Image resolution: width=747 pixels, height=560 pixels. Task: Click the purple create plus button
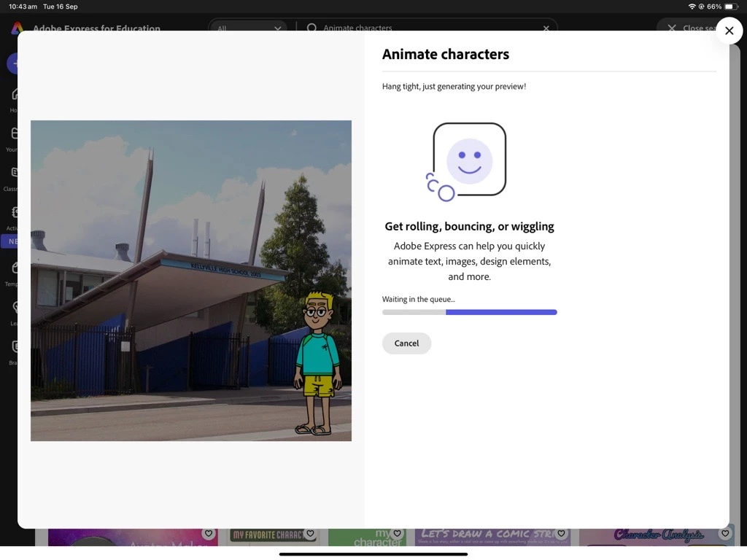[13, 63]
